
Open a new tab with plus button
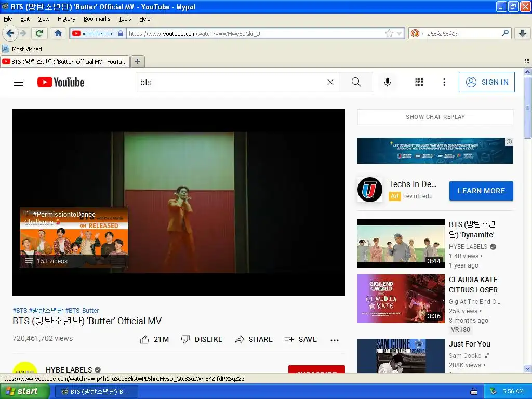[137, 61]
